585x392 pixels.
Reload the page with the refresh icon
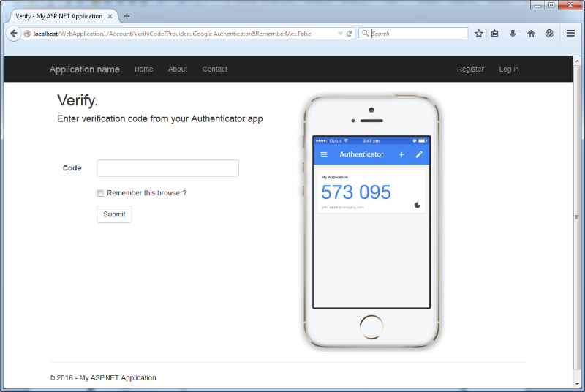[350, 34]
